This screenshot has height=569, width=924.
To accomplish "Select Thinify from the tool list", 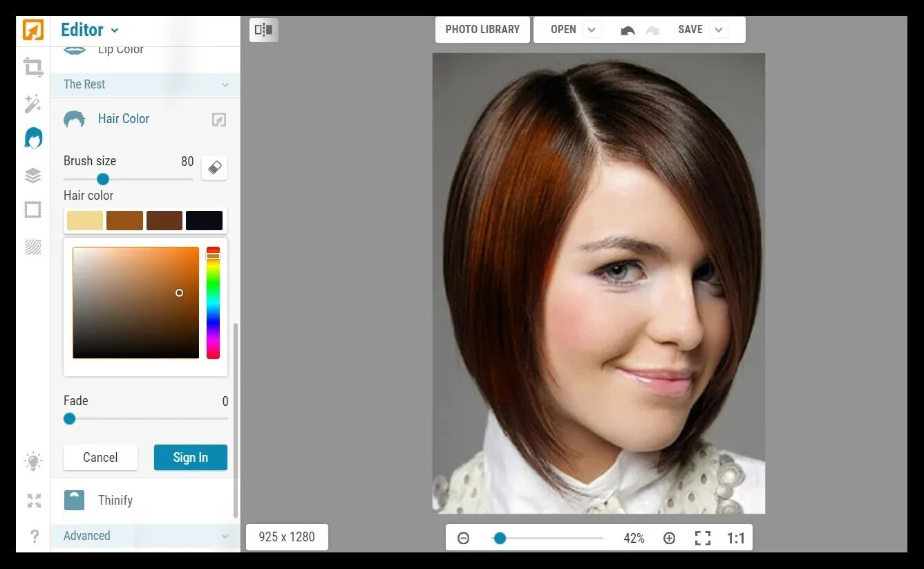I will [x=115, y=500].
